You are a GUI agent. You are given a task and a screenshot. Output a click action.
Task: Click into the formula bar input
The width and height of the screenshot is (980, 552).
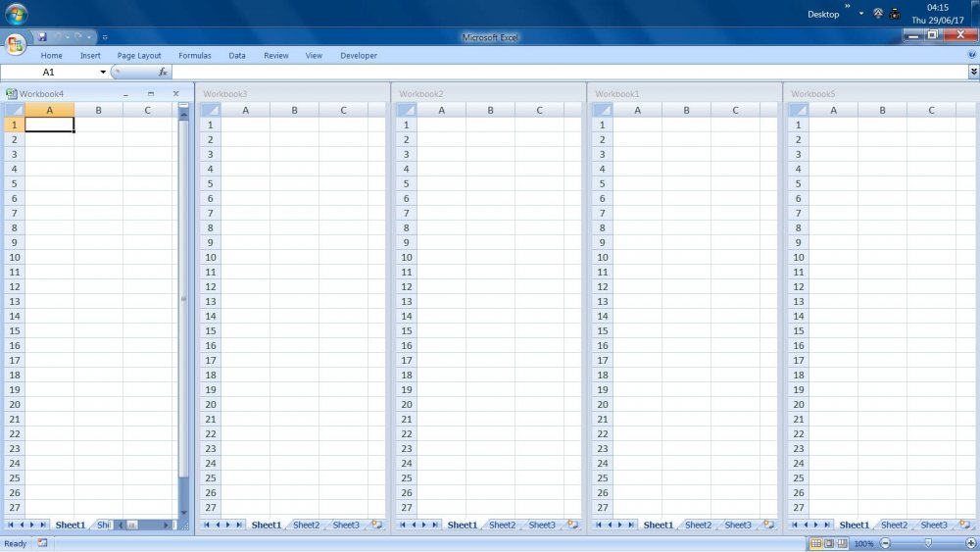tap(570, 72)
